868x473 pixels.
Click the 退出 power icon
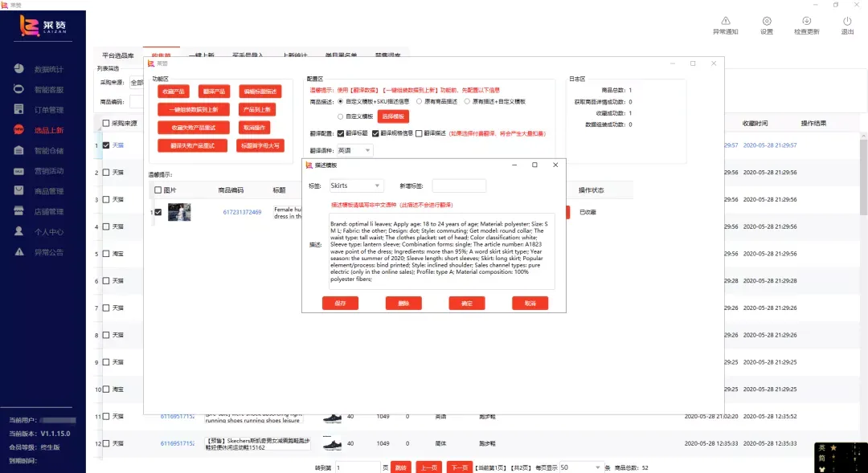(x=848, y=21)
